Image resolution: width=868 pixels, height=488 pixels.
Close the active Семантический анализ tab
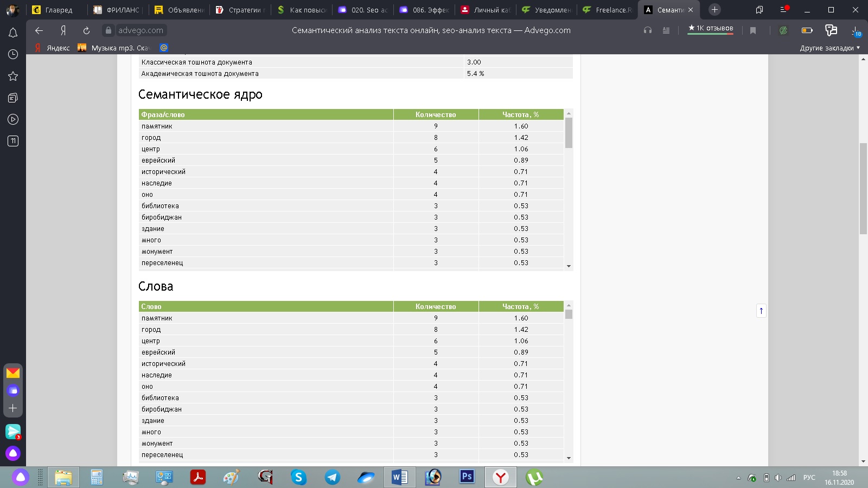point(691,10)
